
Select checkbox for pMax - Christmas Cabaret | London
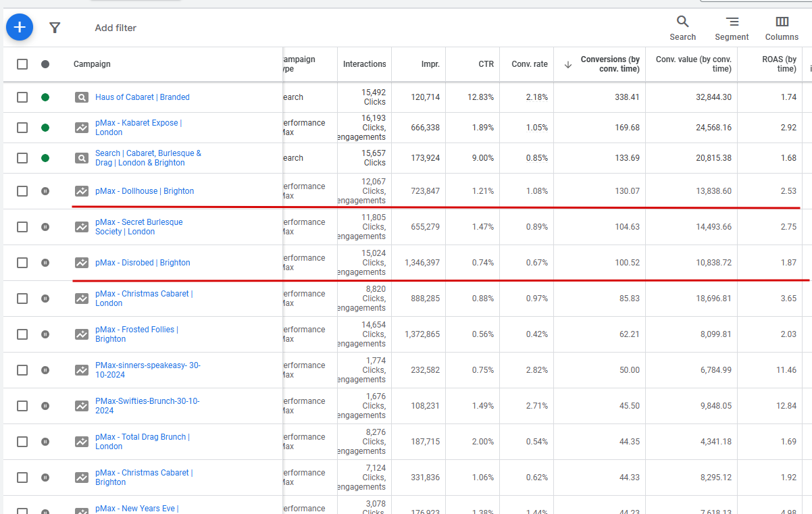click(22, 299)
